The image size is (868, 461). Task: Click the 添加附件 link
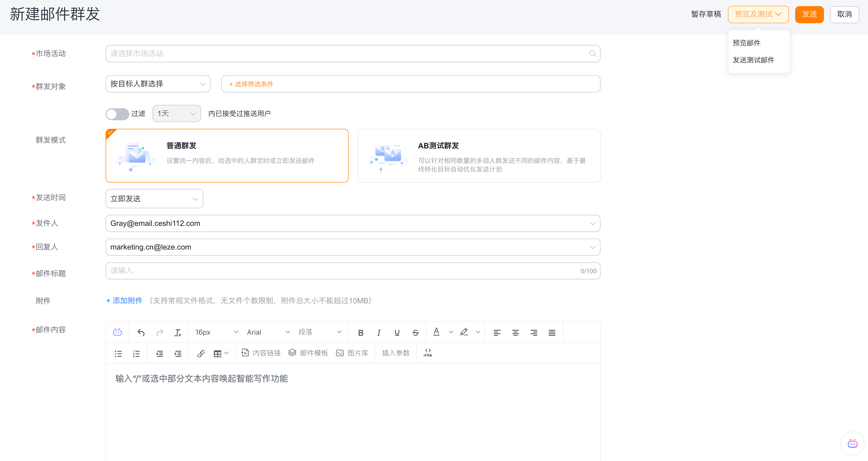(x=124, y=300)
